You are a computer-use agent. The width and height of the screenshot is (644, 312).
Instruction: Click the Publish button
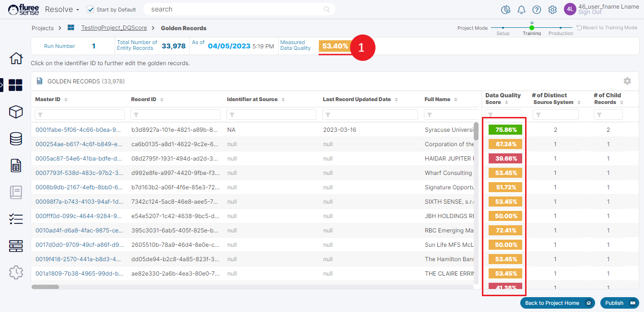pos(619,303)
